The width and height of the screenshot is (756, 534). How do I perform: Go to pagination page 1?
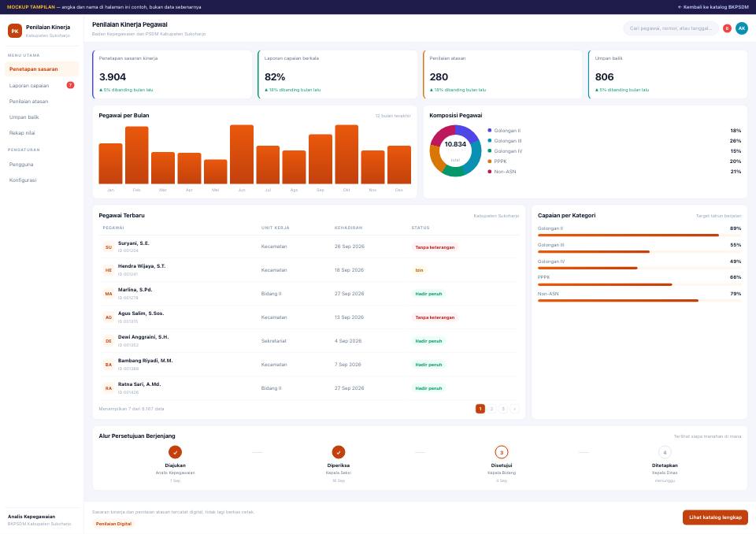pyautogui.click(x=480, y=409)
